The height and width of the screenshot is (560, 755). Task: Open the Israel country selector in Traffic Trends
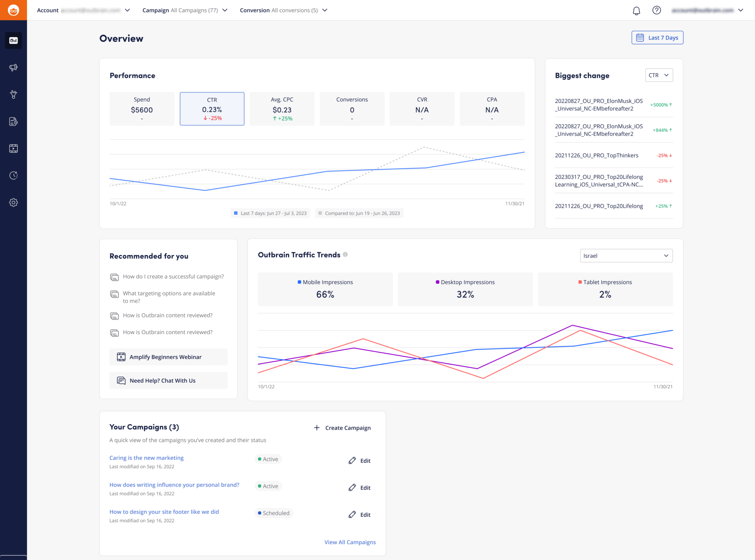pos(626,255)
